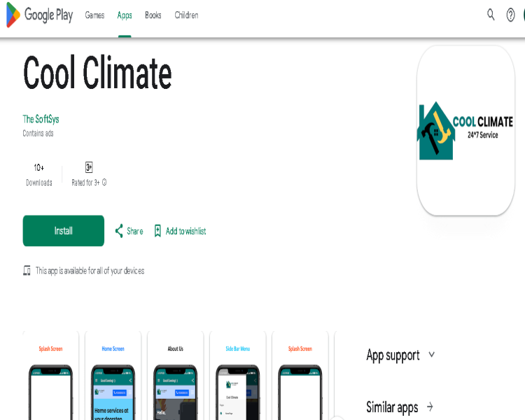525x420 pixels.
Task: Go to the Books tab
Action: [x=153, y=15]
